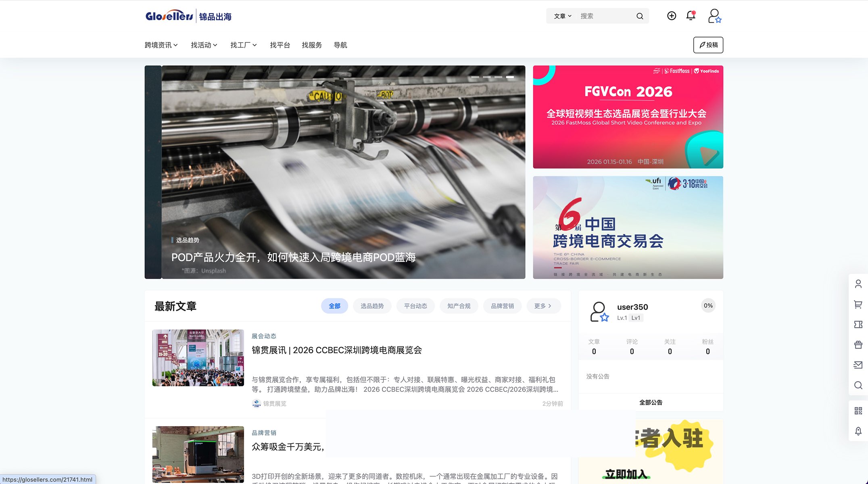
Task: Click the search icon in right sidebar
Action: tap(858, 385)
